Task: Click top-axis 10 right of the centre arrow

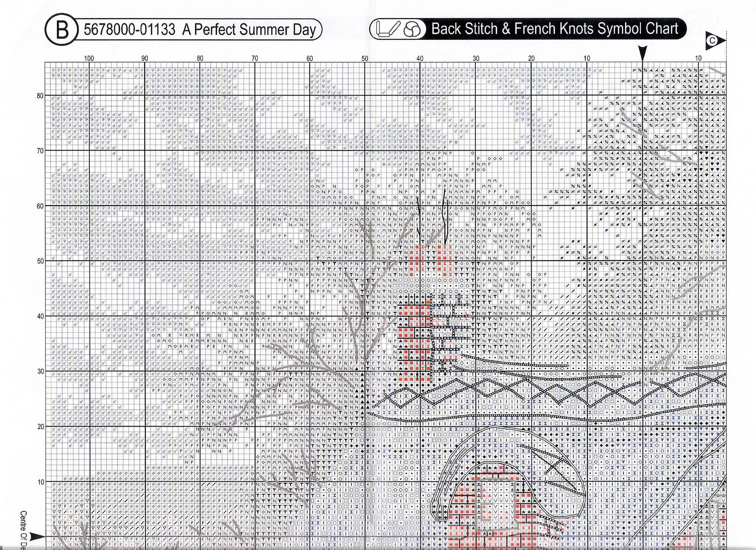Action: coord(698,58)
